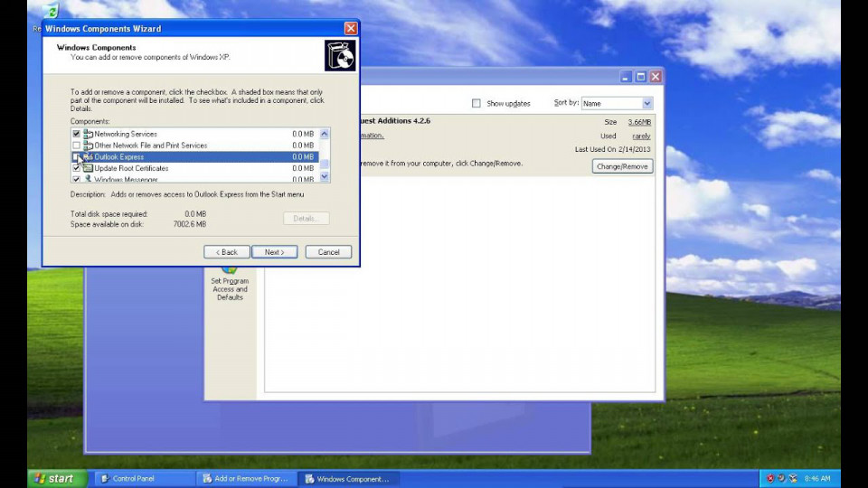Click the 3.66MB size link

click(639, 122)
